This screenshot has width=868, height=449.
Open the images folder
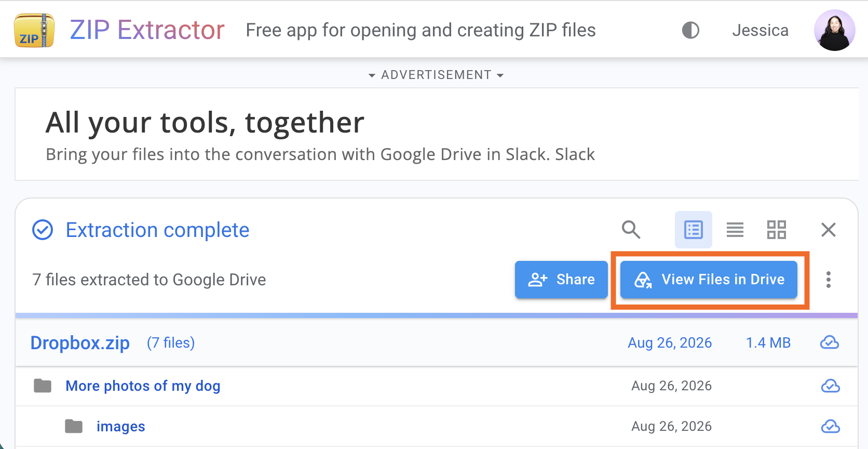click(121, 427)
